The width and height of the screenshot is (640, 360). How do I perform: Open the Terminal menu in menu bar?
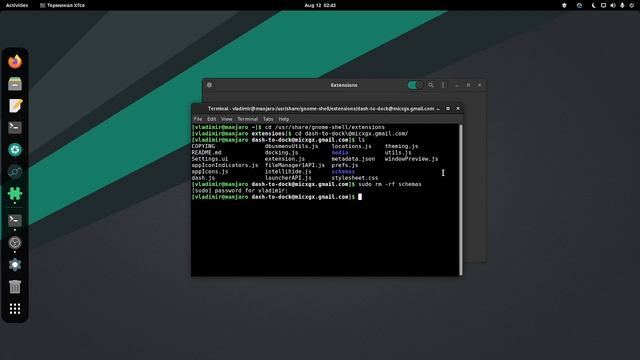pyautogui.click(x=247, y=119)
